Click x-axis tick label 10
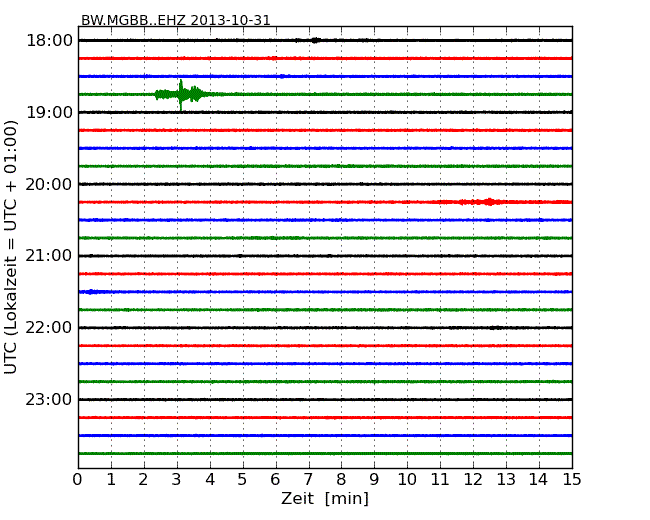 (x=407, y=480)
